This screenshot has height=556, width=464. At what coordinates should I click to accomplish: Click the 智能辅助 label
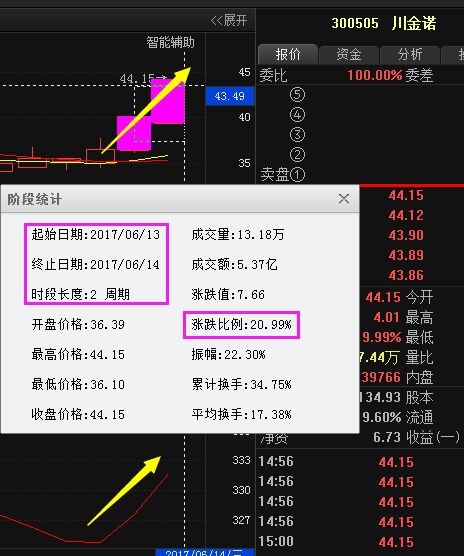click(x=170, y=42)
